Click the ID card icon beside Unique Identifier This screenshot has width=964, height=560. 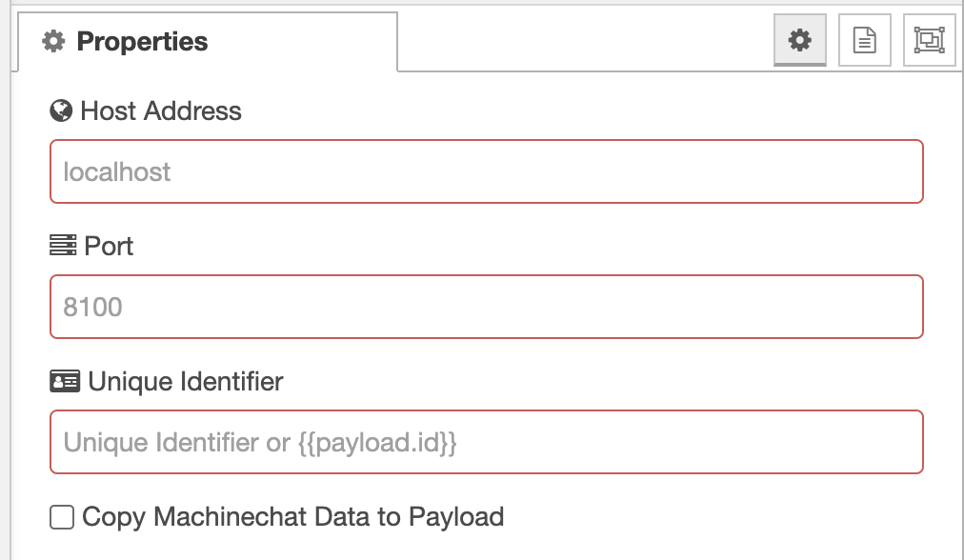(x=64, y=382)
